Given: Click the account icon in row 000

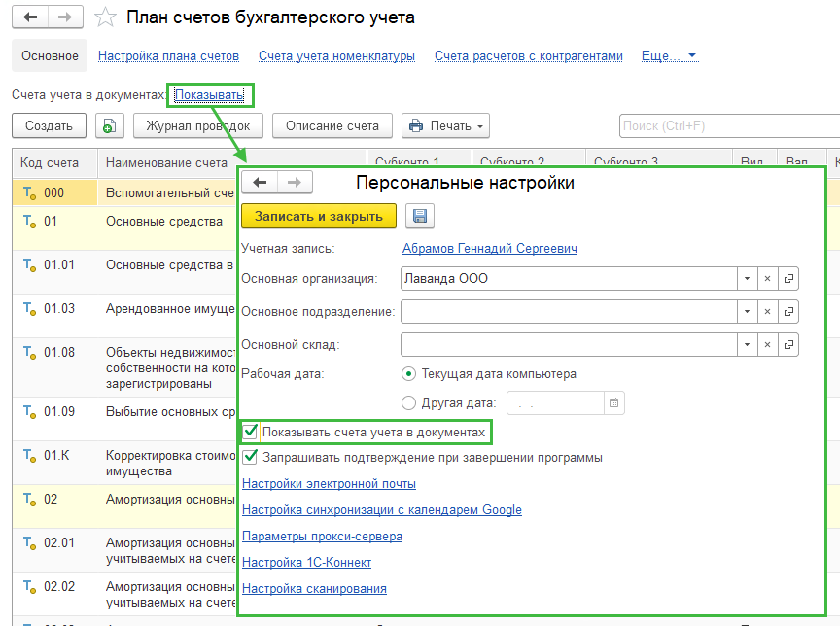Looking at the screenshot, I should tap(29, 193).
